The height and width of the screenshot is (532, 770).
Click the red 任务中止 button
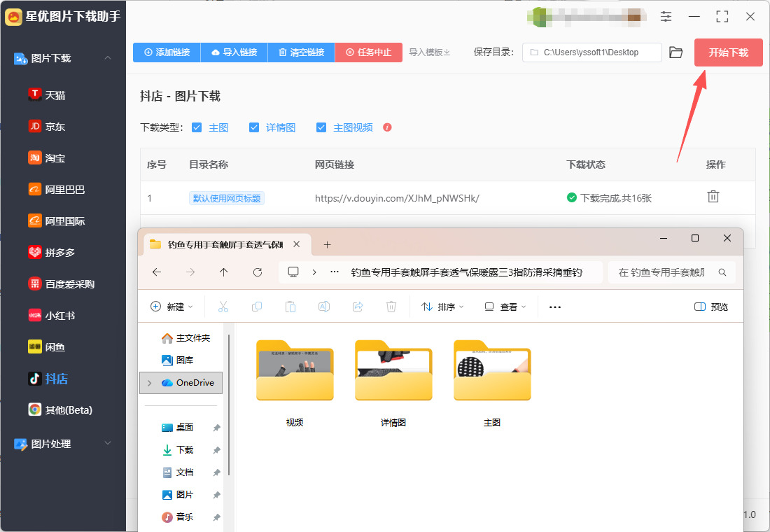click(x=368, y=52)
